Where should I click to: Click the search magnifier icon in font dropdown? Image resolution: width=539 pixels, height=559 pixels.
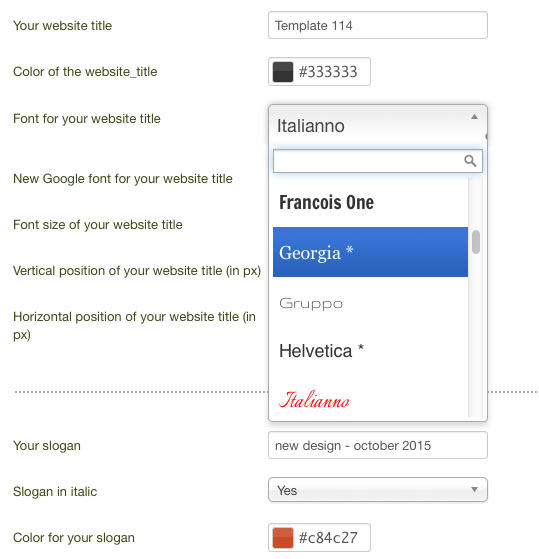[470, 161]
